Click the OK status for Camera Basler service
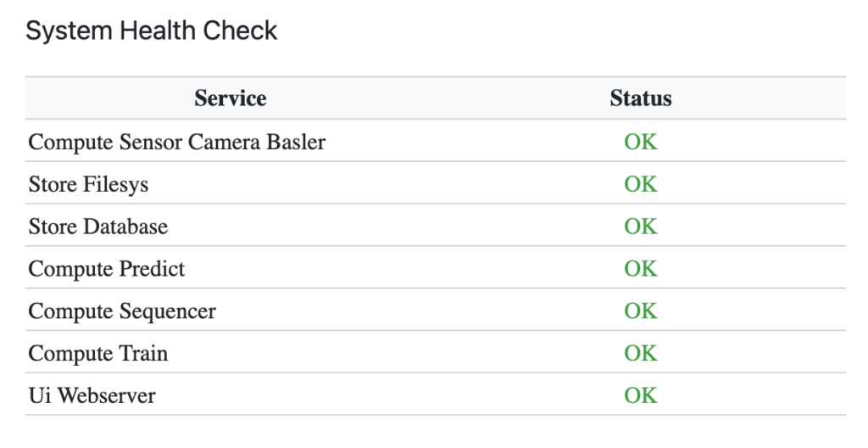This screenshot has height=448, width=868. (640, 142)
